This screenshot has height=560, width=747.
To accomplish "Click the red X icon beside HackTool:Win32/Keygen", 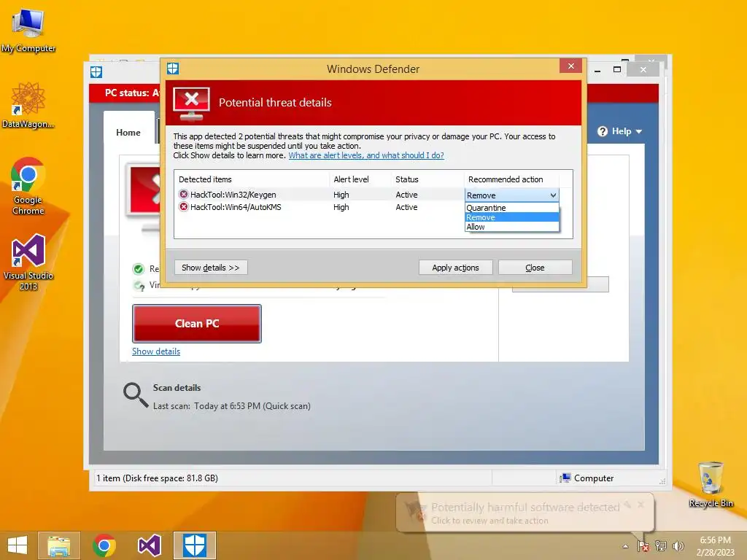I will [x=183, y=194].
